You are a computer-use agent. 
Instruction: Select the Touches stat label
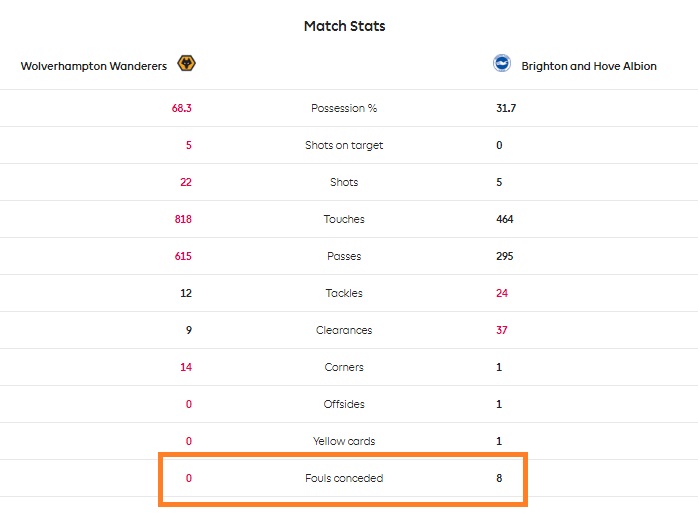[x=344, y=219]
